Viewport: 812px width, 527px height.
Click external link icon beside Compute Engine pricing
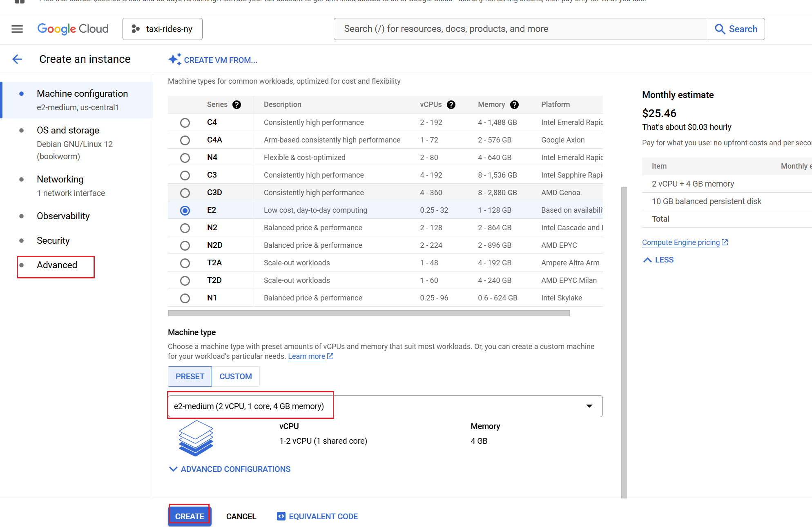pos(725,242)
